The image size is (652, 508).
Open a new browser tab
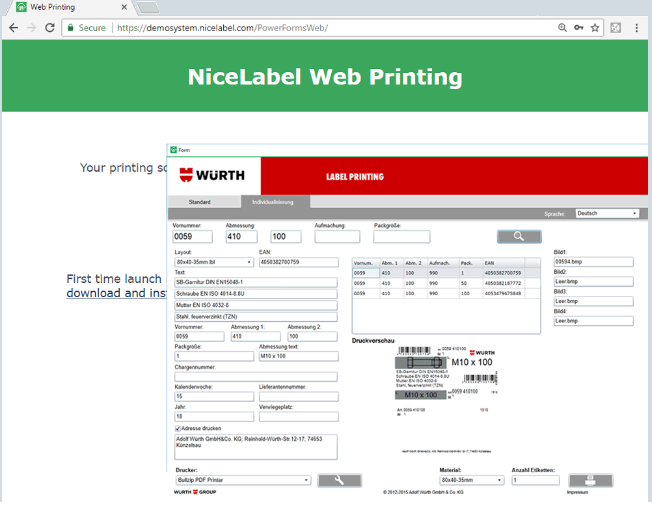coord(148,7)
